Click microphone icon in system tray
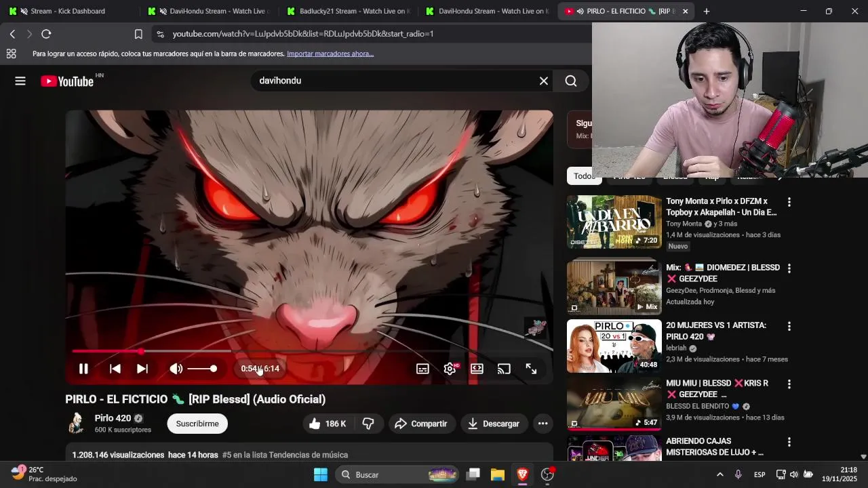Viewport: 868px width, 488px height. [x=738, y=474]
